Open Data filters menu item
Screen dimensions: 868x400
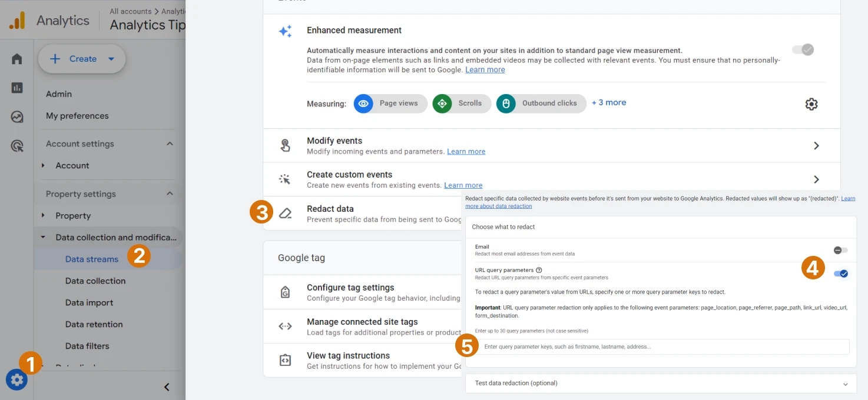coord(87,346)
